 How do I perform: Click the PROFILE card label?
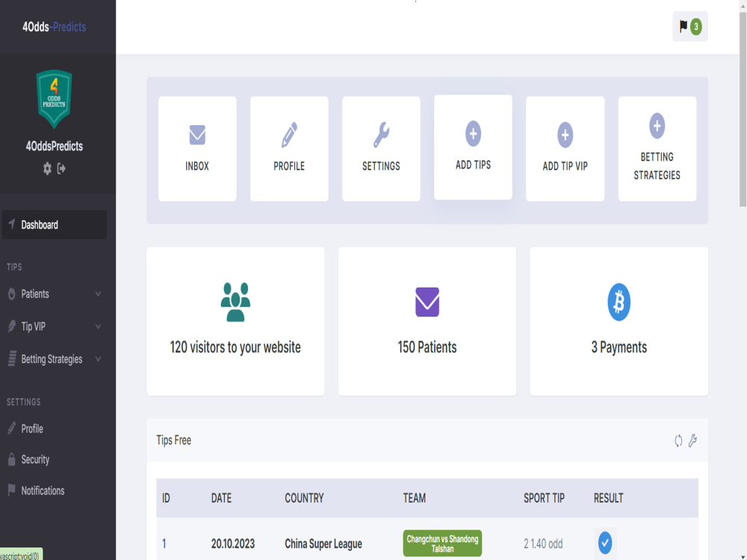click(x=289, y=167)
